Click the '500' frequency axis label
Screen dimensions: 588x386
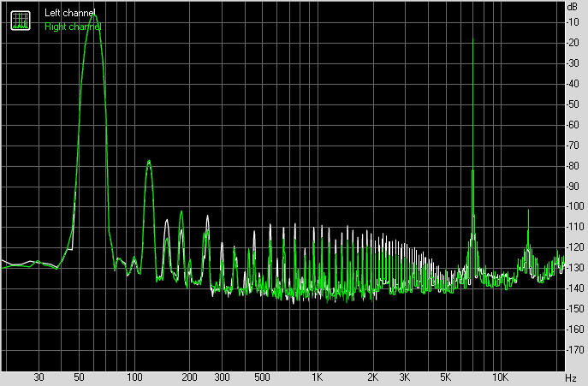pos(262,377)
